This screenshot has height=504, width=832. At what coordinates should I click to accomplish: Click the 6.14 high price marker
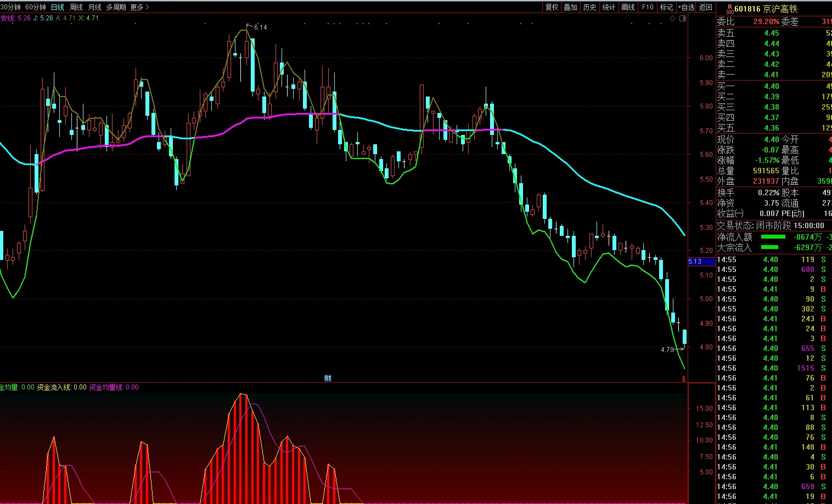(260, 27)
